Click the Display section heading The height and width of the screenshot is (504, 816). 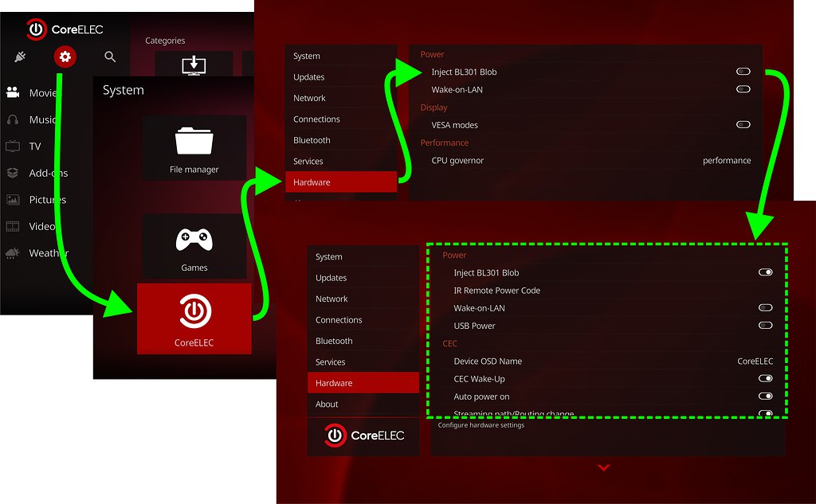tap(434, 107)
